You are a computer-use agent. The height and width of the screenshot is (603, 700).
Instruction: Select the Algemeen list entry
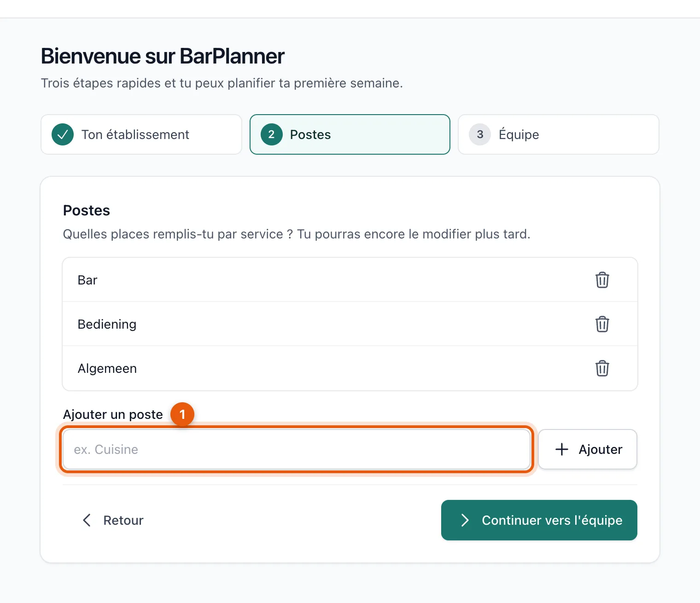(x=350, y=368)
